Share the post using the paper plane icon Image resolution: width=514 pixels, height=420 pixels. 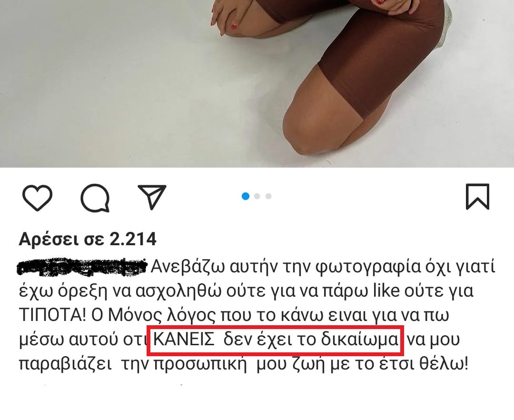152,197
